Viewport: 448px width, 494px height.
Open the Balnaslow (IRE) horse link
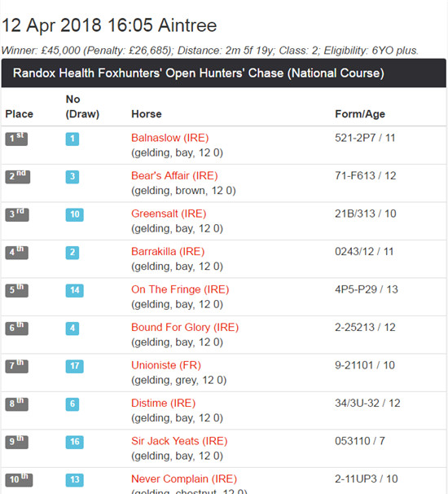(170, 138)
